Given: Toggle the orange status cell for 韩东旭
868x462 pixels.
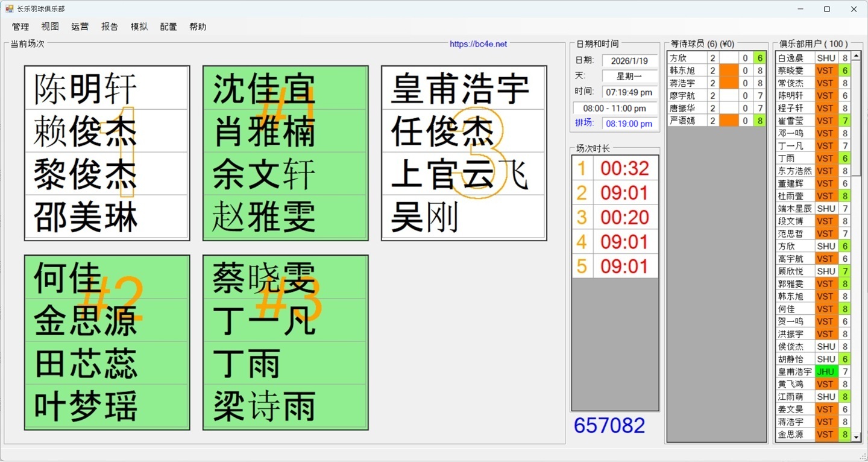Looking at the screenshot, I should (x=729, y=70).
